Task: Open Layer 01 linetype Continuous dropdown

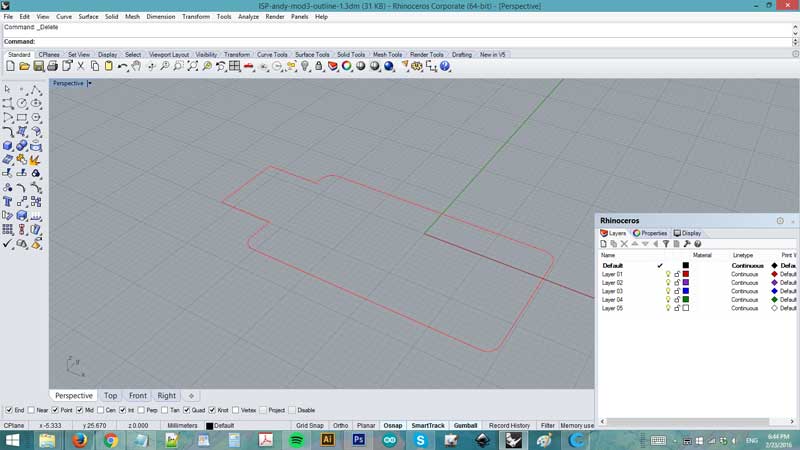Action: tap(744, 274)
